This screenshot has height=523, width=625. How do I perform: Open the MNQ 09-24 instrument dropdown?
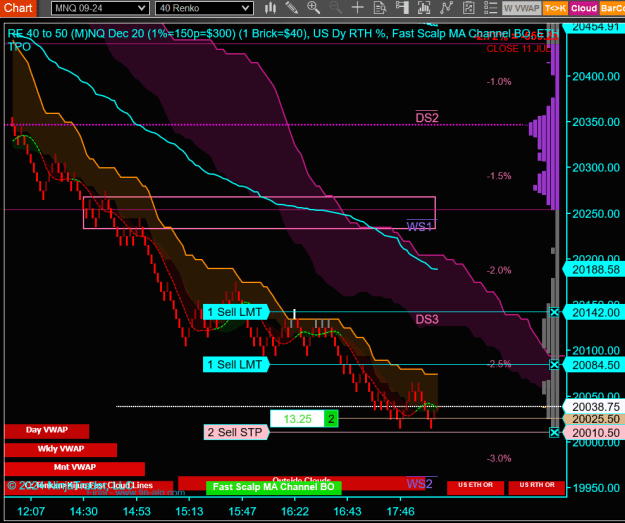[100, 8]
